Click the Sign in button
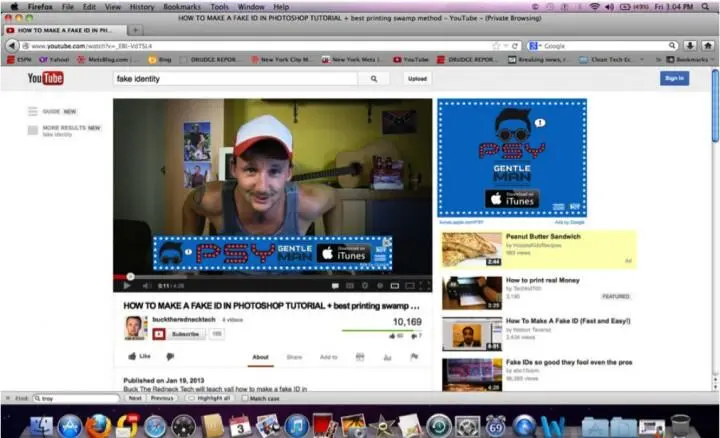Screen dimensions: 720x438 (675, 79)
